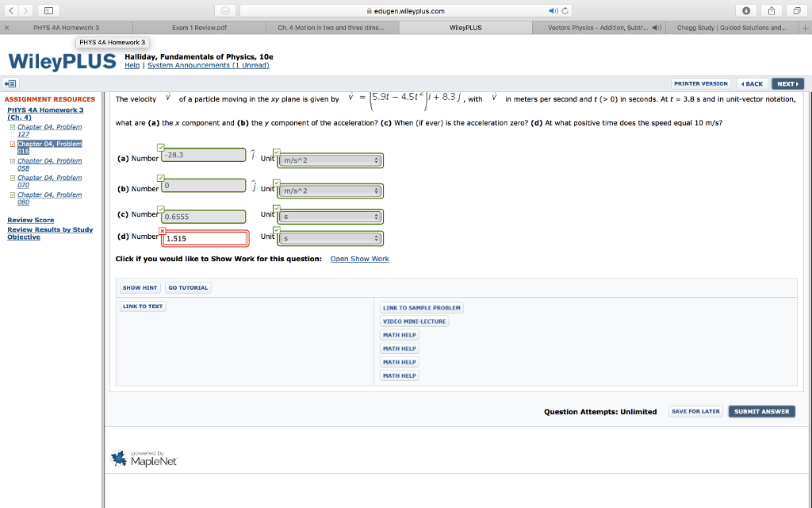Open PHYS 4A Homework 3 (Ch. 4) link
Image resolution: width=812 pixels, height=508 pixels.
coord(45,114)
